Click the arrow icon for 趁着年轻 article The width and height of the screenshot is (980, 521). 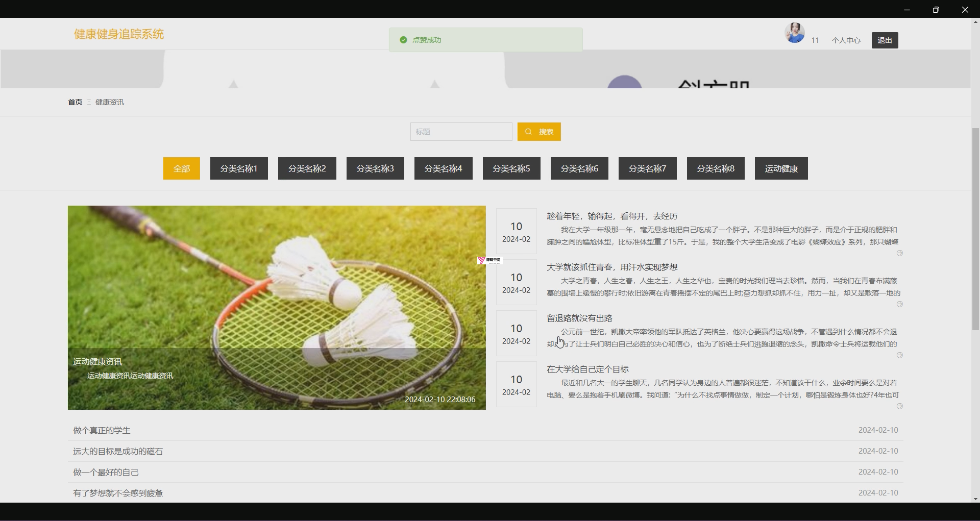point(900,253)
